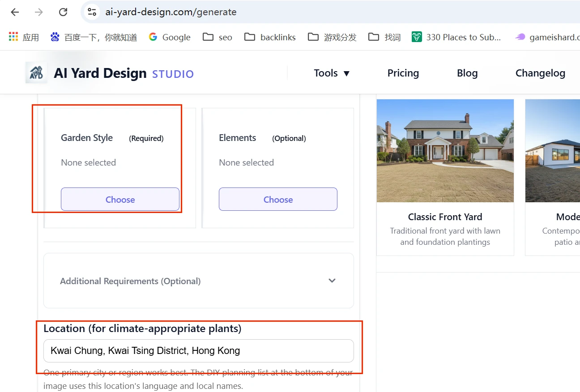Open the 找词 bookmarks folder

pos(384,37)
